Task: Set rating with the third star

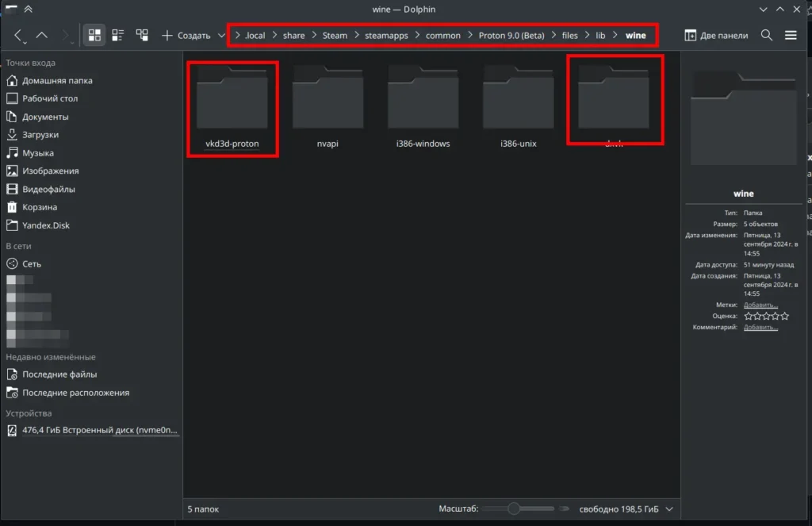Action: coord(767,316)
